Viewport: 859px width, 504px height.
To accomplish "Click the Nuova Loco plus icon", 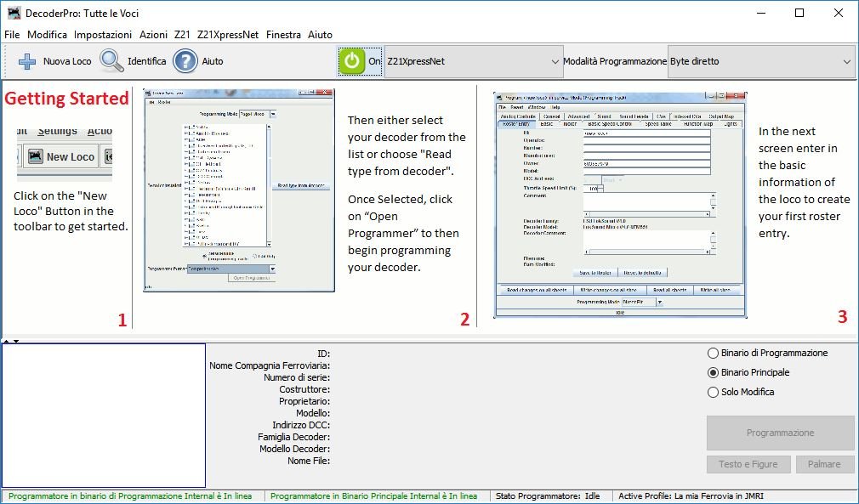I will 27,61.
